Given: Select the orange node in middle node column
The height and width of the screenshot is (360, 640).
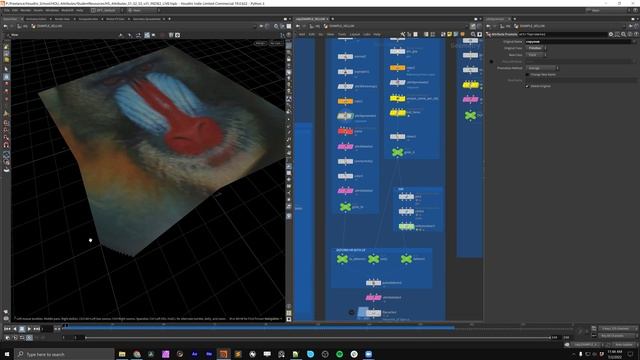Looking at the screenshot, I should point(398,68).
